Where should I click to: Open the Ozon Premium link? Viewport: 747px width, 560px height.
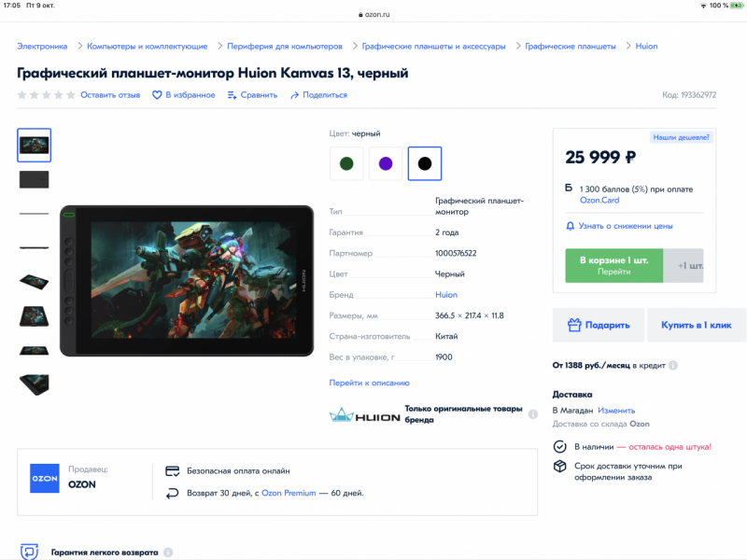289,493
